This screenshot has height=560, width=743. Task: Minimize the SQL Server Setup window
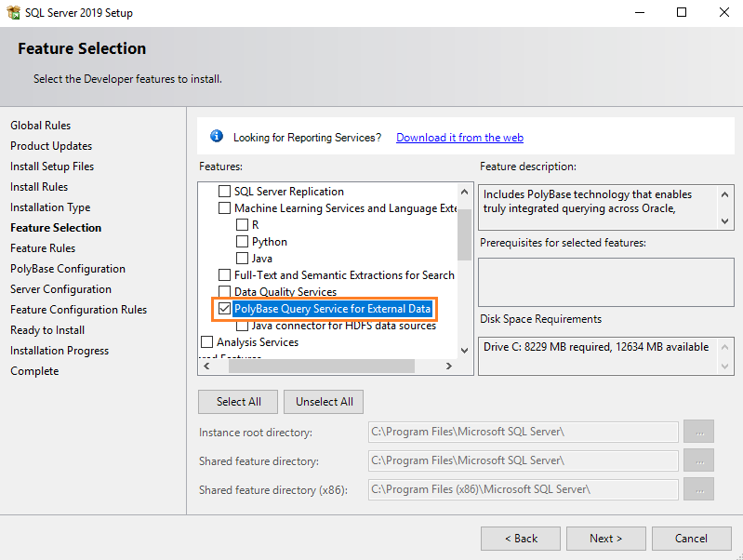[x=640, y=12]
